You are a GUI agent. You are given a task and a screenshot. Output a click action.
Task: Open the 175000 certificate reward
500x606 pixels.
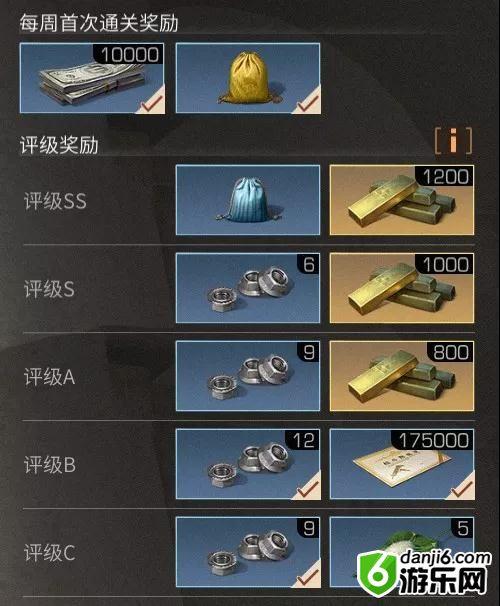coord(402,464)
